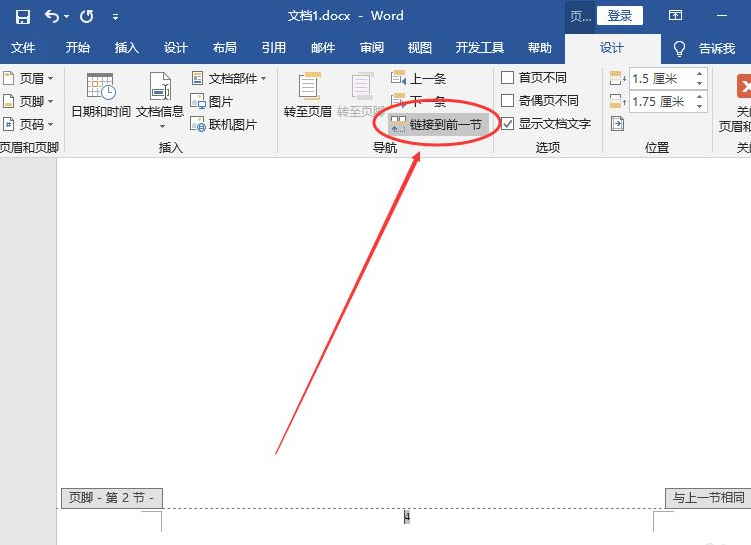The width and height of the screenshot is (751, 545).
Task: Enable 奇偶页不同 checkbox
Action: [508, 101]
